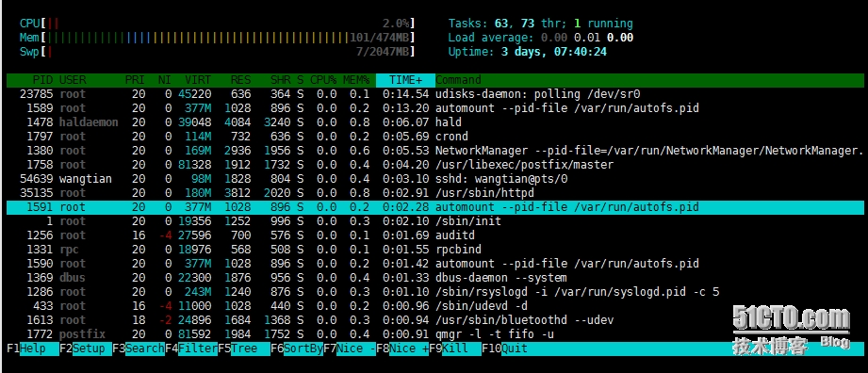Image resolution: width=868 pixels, height=373 pixels.
Task: Open the F6 SortBy menu
Action: click(297, 349)
